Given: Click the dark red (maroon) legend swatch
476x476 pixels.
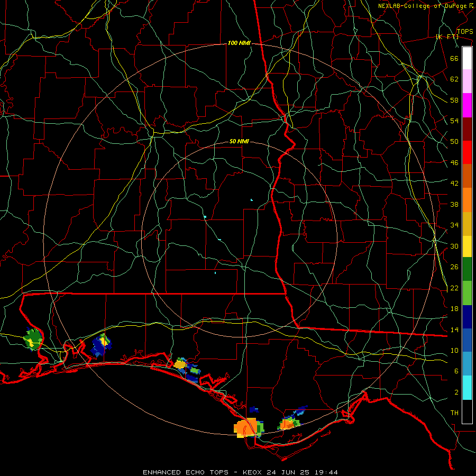Looking at the screenshot, I should tap(467, 129).
